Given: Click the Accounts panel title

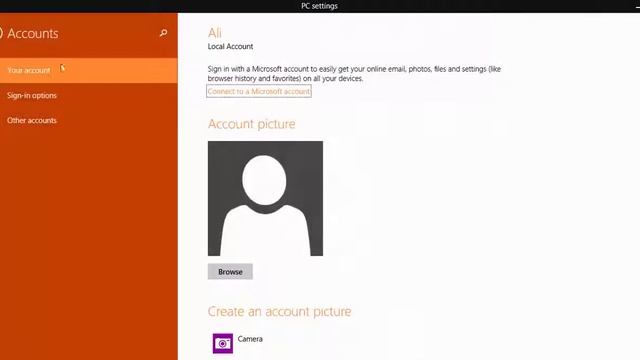Looking at the screenshot, I should point(33,33).
